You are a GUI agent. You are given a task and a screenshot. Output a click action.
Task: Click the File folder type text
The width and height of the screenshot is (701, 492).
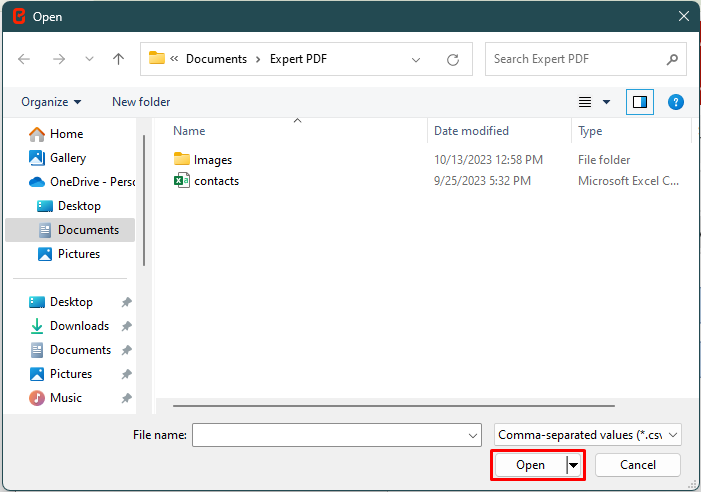(x=604, y=160)
